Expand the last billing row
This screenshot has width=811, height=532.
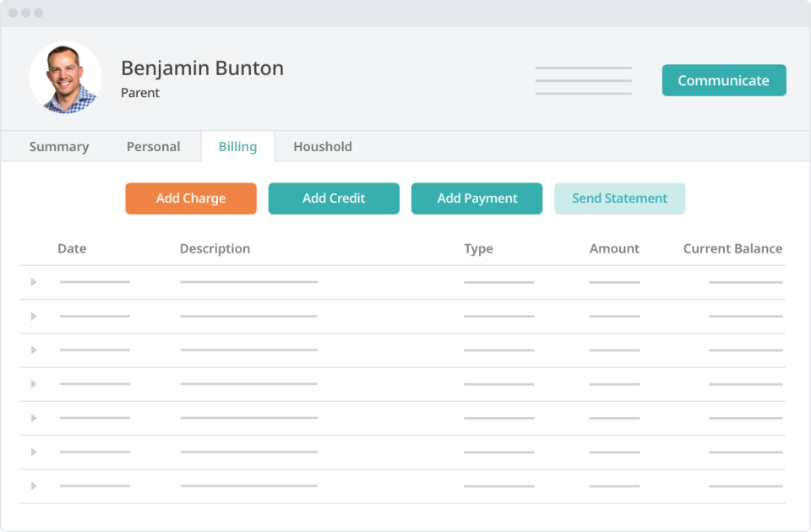click(x=34, y=486)
